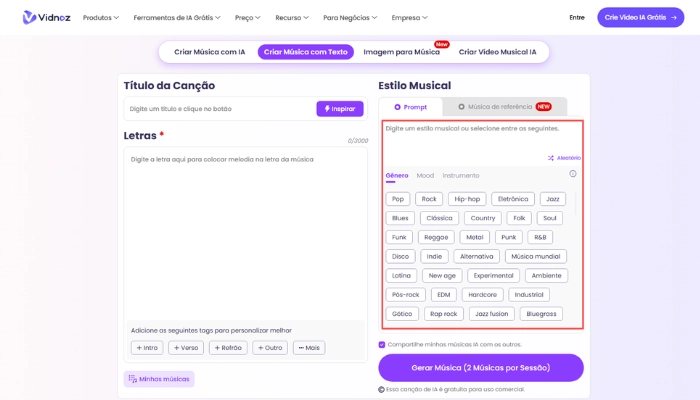Click Gerar Música button
The width and height of the screenshot is (700, 400).
(x=480, y=367)
